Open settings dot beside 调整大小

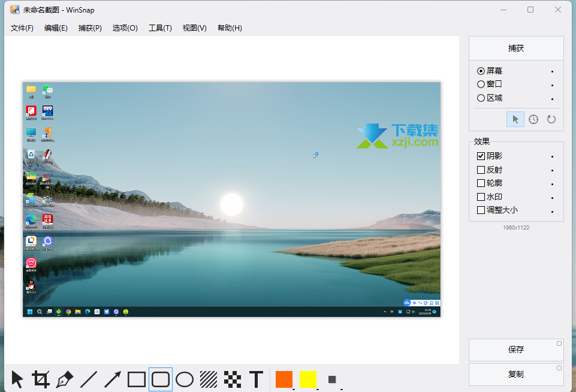tap(552, 212)
